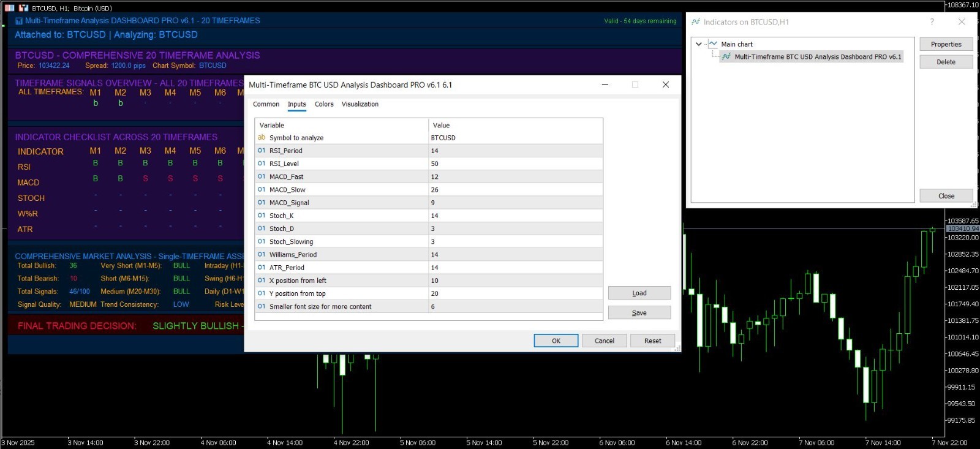Click OK in the indicator properties dialog

click(x=556, y=341)
